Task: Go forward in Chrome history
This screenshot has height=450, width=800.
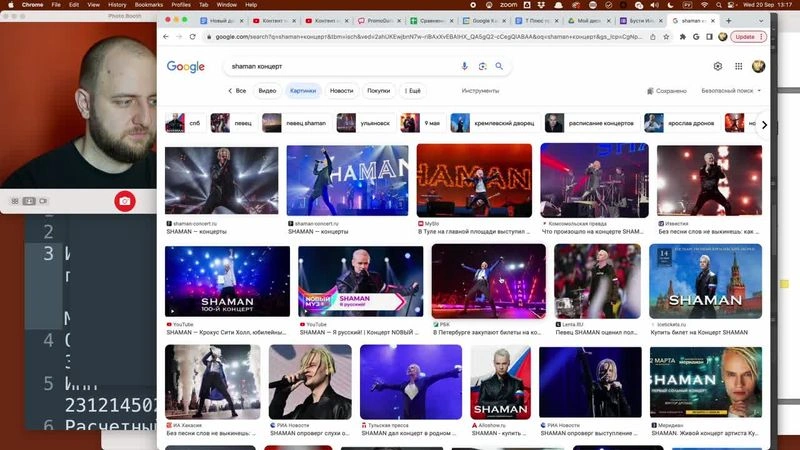Action: coord(179,37)
